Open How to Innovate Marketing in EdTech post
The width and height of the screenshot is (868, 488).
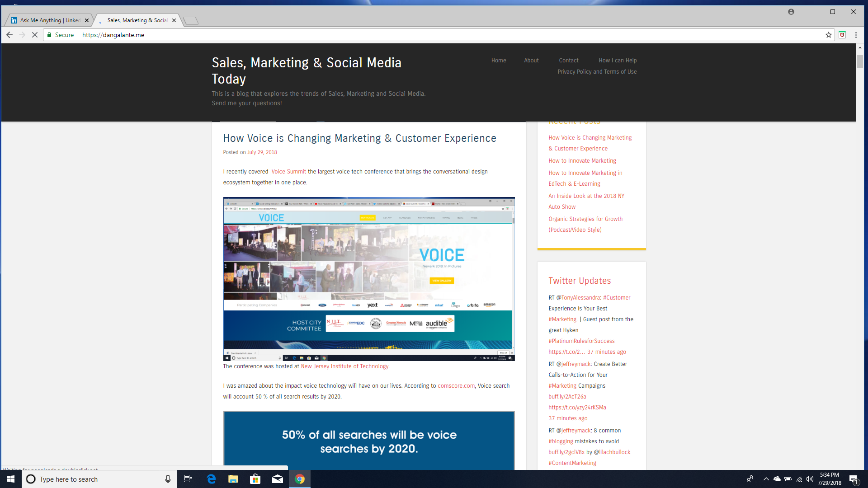point(585,178)
